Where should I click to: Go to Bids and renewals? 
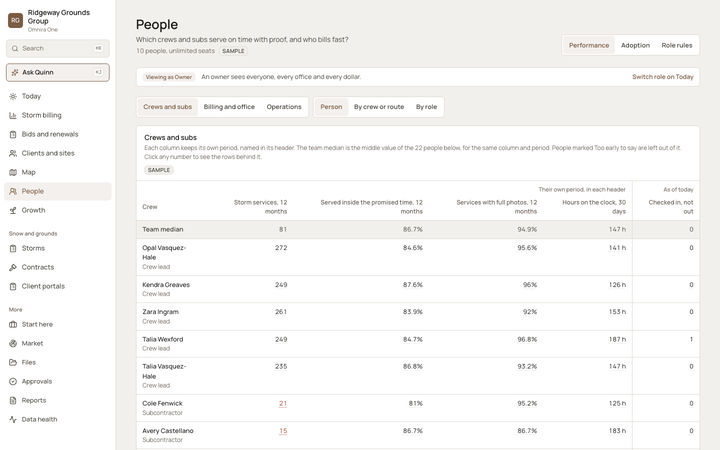tap(57, 135)
